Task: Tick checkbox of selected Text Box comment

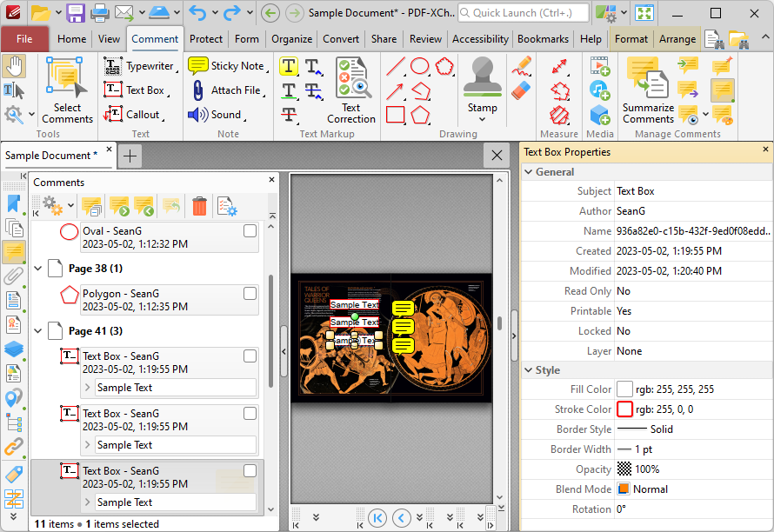Action: click(250, 471)
